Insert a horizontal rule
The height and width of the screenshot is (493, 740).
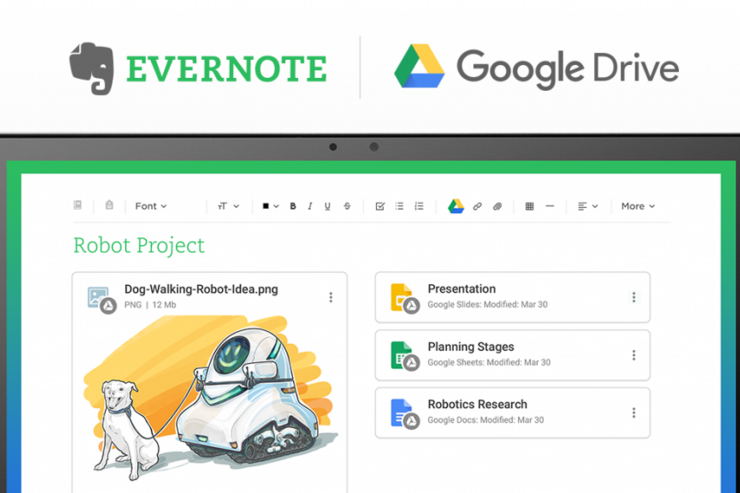(x=550, y=206)
